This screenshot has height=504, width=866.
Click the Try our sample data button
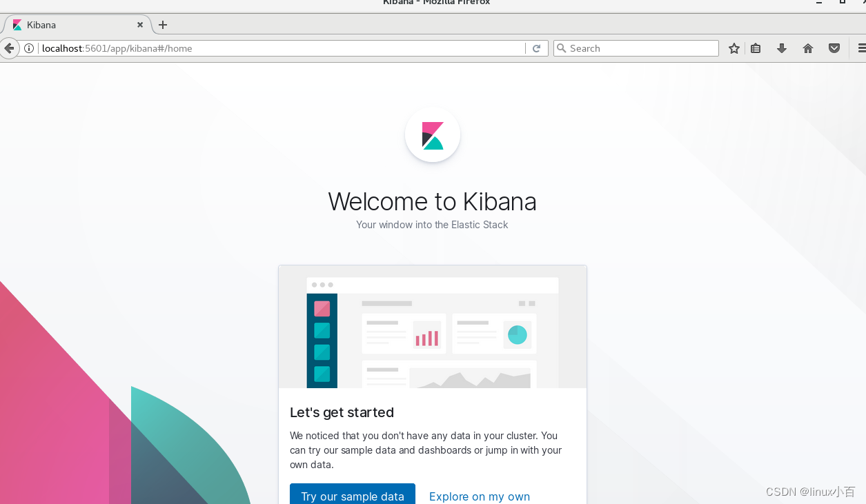352,495
